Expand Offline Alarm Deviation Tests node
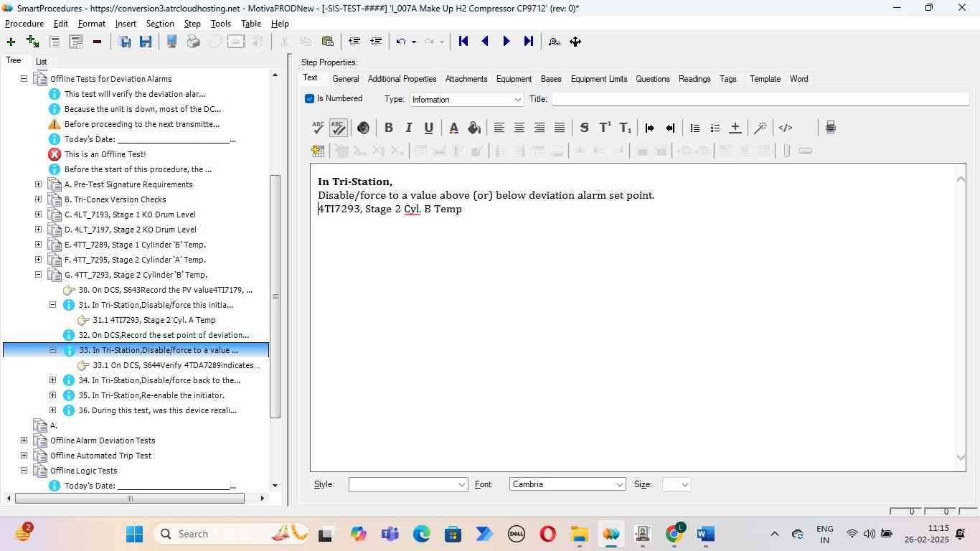The height and width of the screenshot is (551, 980). (24, 441)
